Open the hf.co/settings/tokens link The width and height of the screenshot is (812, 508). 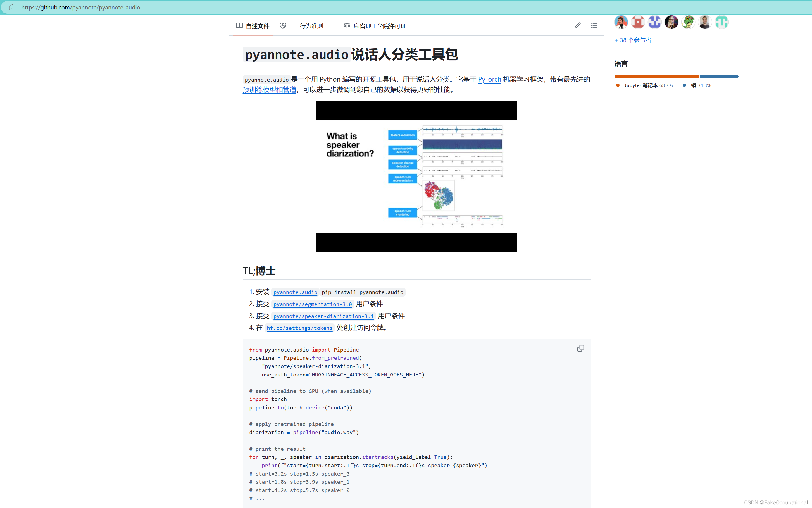tap(299, 328)
